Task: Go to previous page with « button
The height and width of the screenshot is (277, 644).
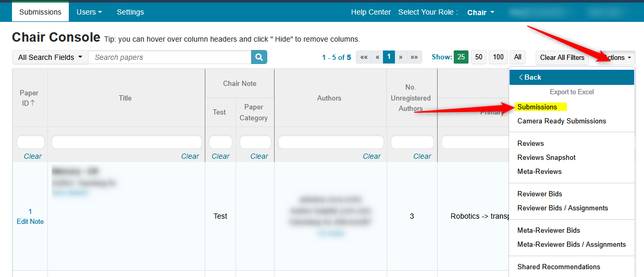Action: point(377,57)
